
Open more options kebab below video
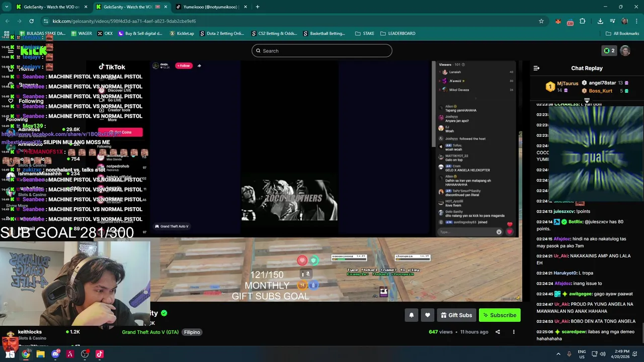tap(514, 332)
